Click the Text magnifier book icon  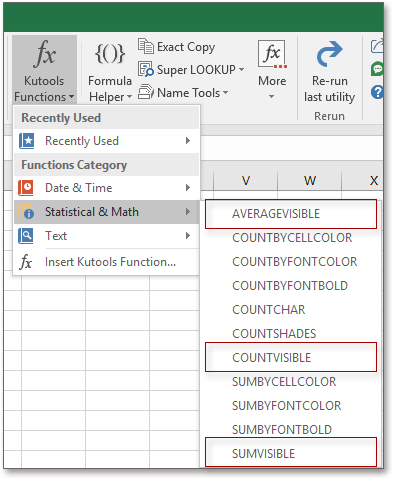[26, 236]
